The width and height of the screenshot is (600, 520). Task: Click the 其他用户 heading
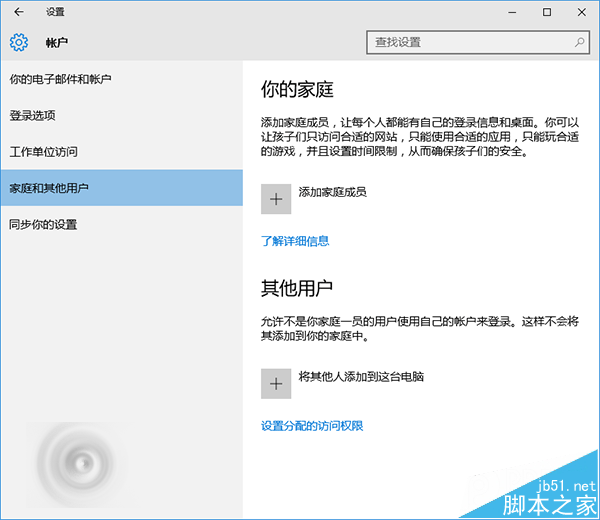pyautogui.click(x=297, y=288)
